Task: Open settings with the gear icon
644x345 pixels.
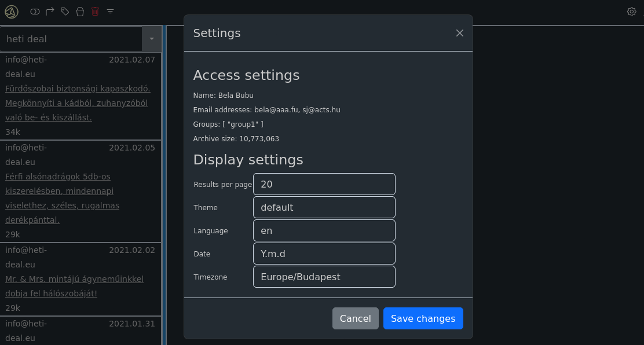Action: click(631, 11)
